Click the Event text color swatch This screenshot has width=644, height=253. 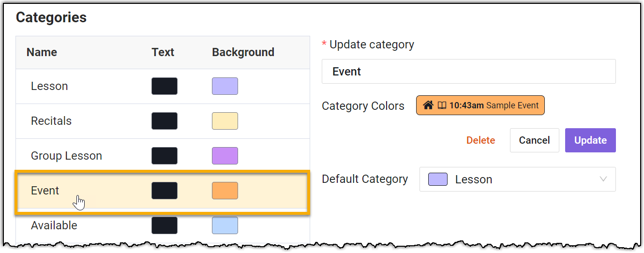tap(165, 191)
